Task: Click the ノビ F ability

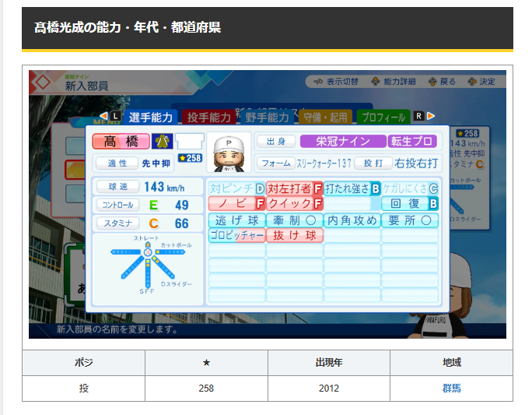Action: tap(236, 203)
